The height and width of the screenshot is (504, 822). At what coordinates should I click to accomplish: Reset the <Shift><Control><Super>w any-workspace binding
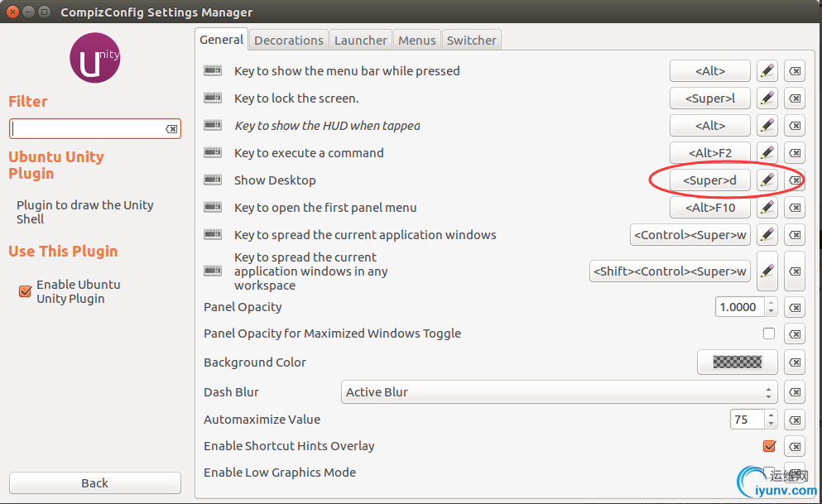(795, 271)
